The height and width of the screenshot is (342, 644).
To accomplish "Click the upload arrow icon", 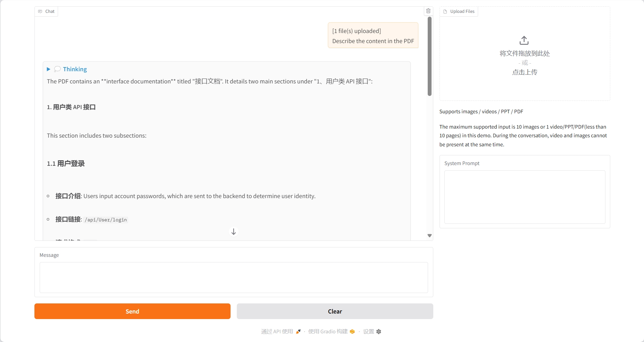I will click(x=524, y=40).
